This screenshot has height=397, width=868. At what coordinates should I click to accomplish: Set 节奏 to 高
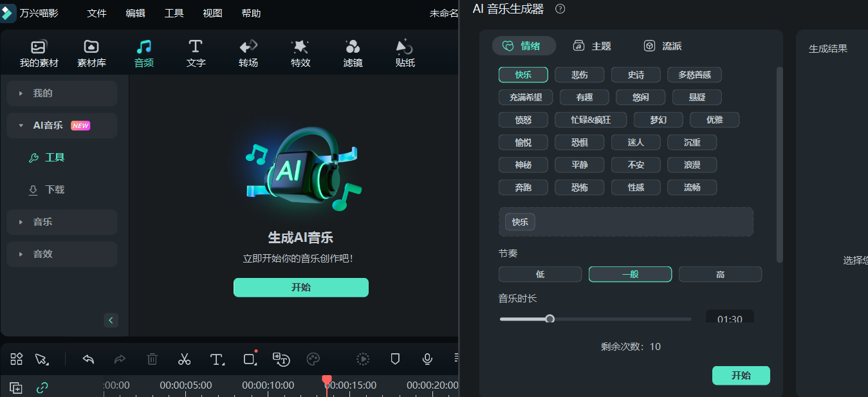[720, 273]
